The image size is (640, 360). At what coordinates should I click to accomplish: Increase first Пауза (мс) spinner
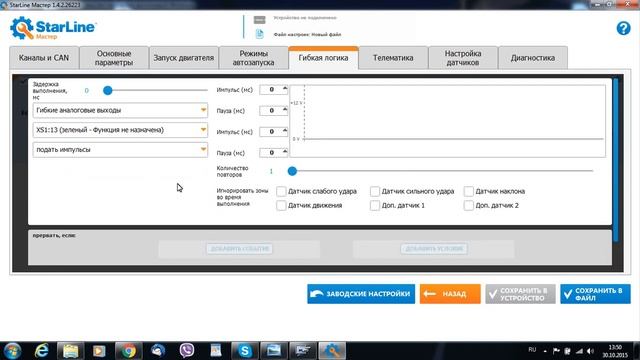(285, 109)
